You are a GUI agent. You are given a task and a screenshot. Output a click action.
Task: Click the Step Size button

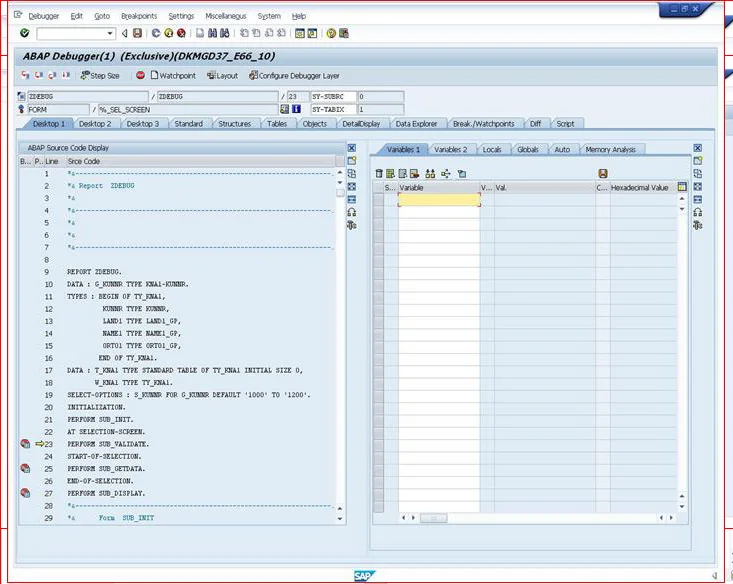[100, 75]
